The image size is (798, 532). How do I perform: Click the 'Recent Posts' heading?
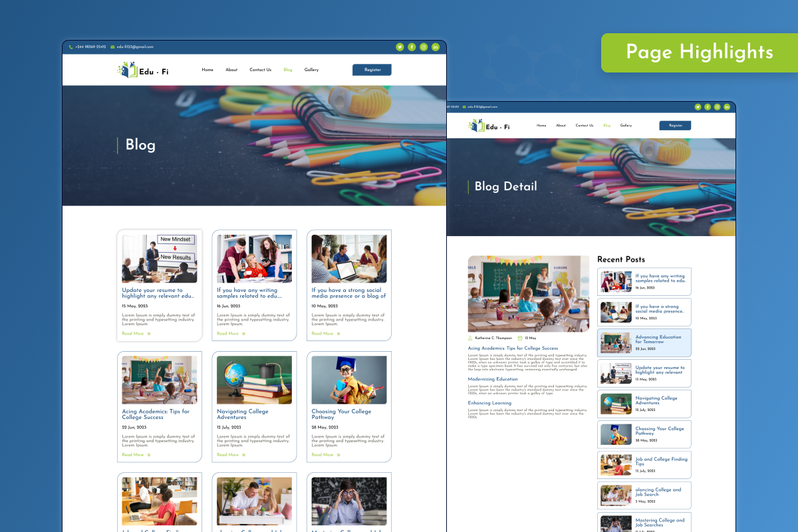coord(621,259)
